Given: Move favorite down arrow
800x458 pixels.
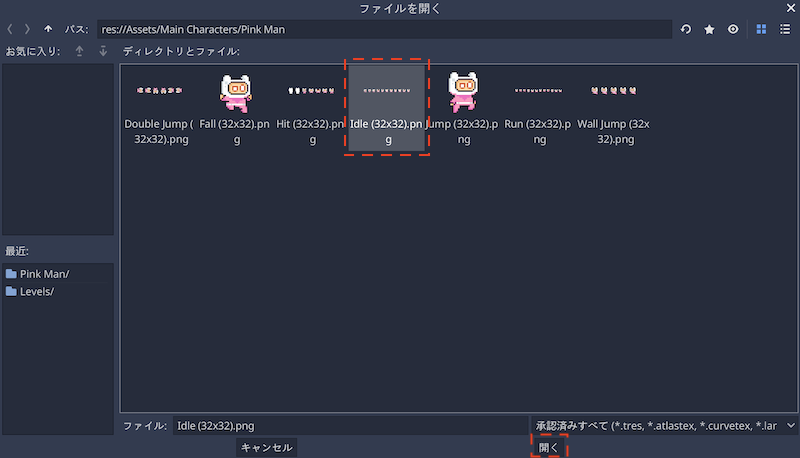Looking at the screenshot, I should 103,51.
